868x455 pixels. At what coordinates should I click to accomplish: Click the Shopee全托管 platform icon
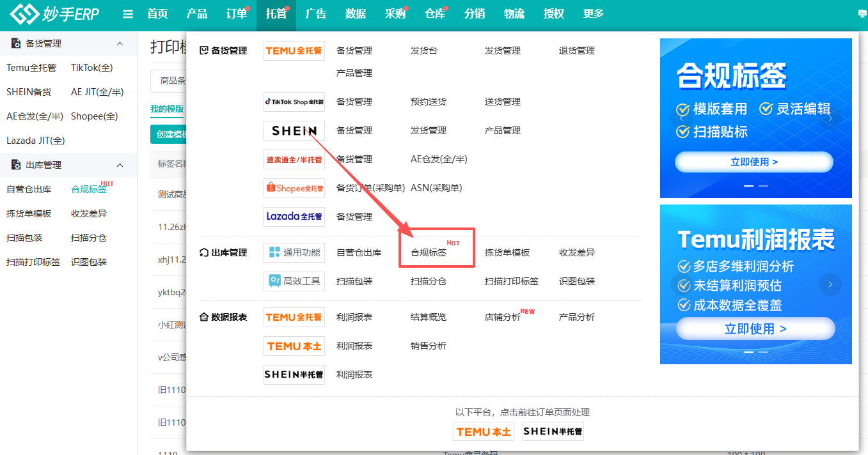[x=294, y=188]
